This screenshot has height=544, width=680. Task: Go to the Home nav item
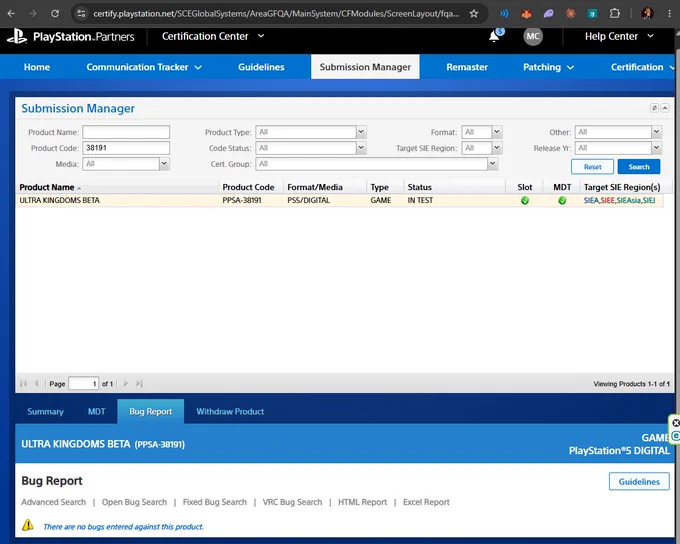(37, 67)
